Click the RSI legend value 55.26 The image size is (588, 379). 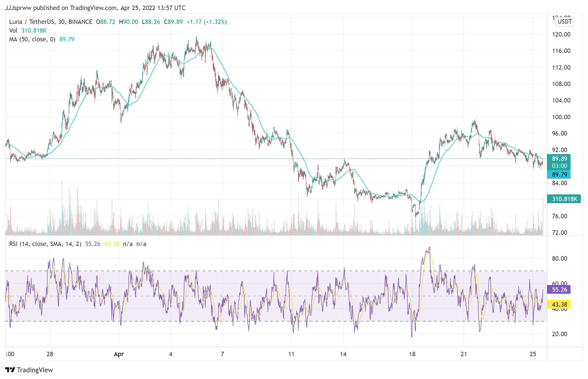pyautogui.click(x=93, y=244)
